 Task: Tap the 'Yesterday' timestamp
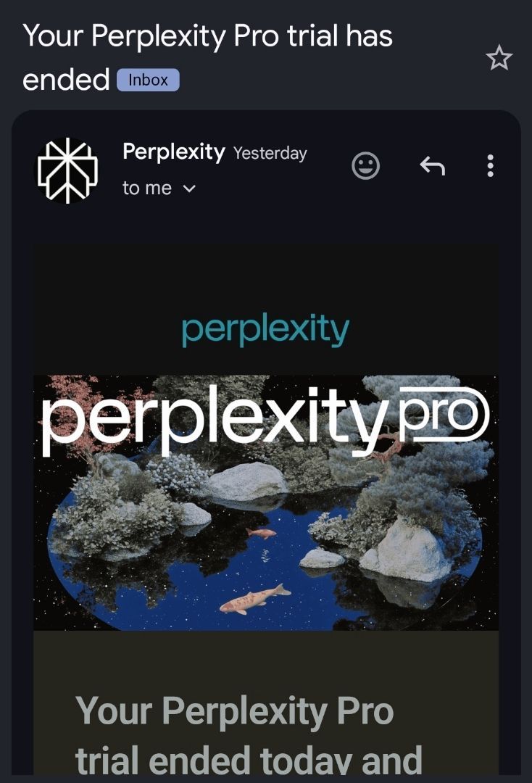tap(270, 153)
